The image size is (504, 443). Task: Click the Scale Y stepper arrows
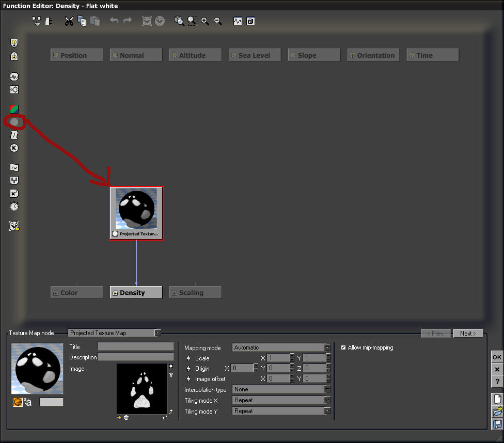click(x=328, y=358)
